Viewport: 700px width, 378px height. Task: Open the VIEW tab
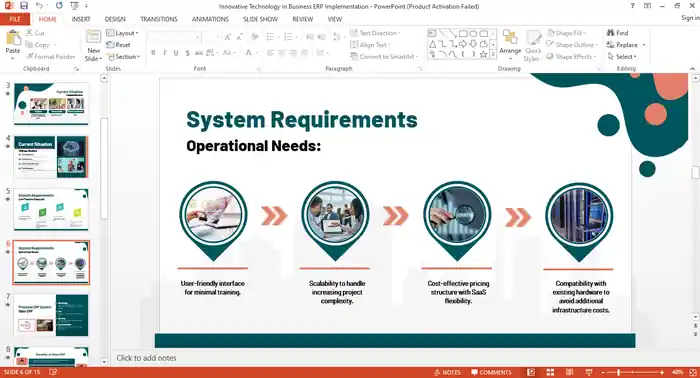[x=334, y=19]
